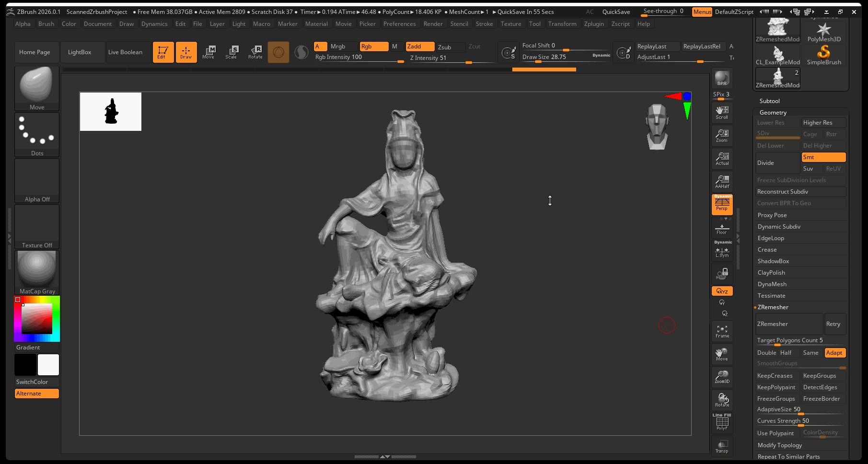Click the Frame view icon
The width and height of the screenshot is (868, 464).
click(722, 331)
